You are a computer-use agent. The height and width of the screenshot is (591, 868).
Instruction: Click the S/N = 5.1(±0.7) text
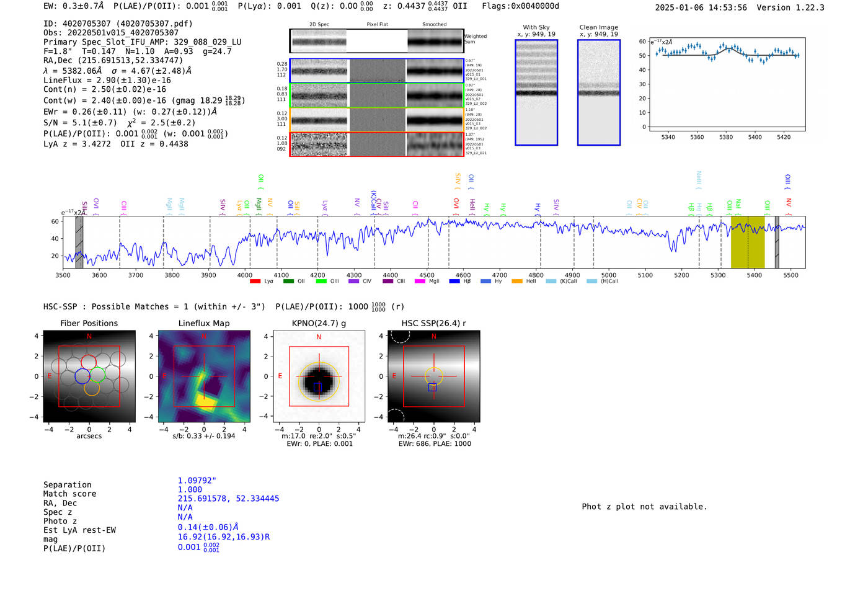(x=80, y=123)
